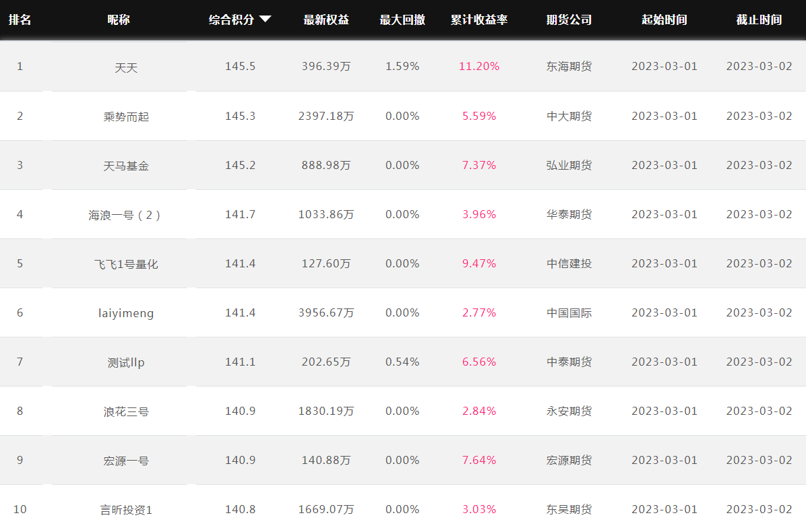Click the 期货公司 column header

pos(569,20)
